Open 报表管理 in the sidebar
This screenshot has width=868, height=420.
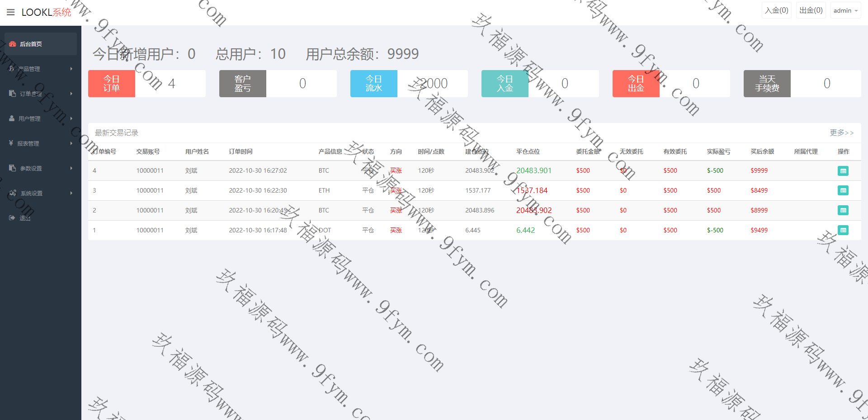(28, 143)
